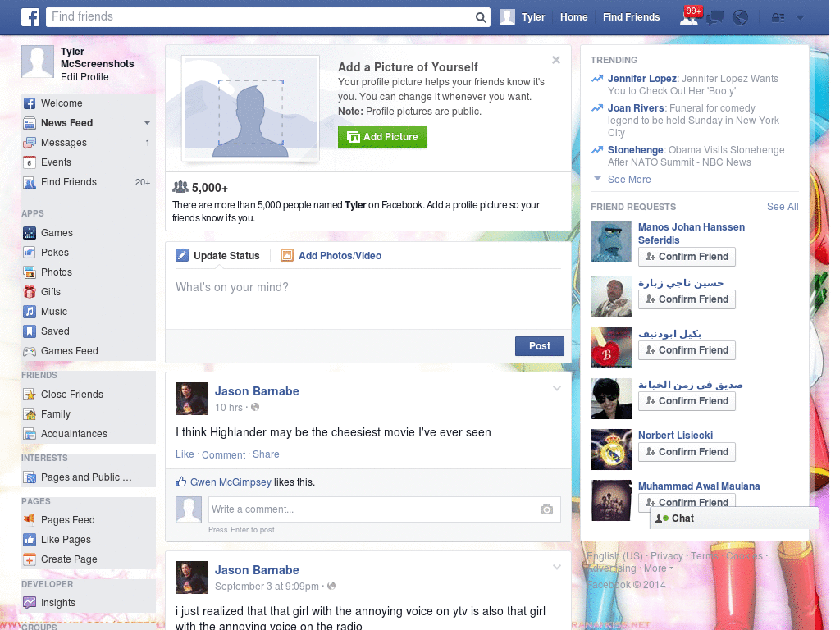Open the Insights chart icon
840x630 pixels.
[30, 603]
